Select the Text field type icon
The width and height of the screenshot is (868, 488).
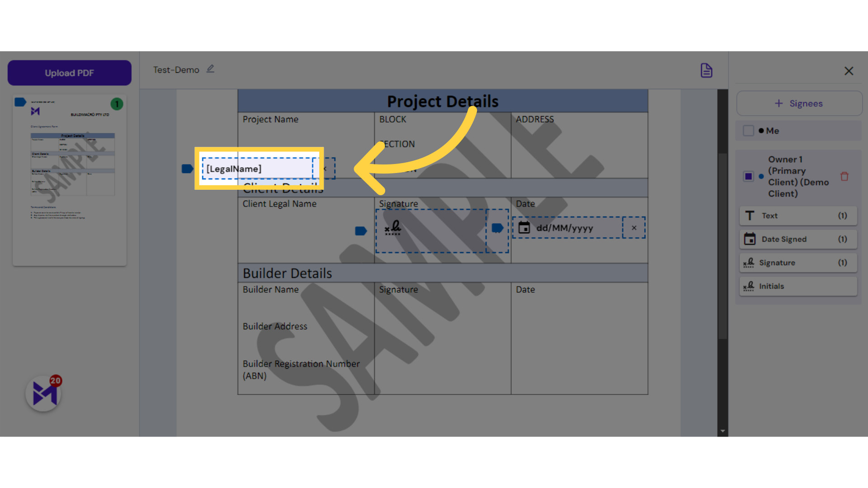click(x=750, y=215)
